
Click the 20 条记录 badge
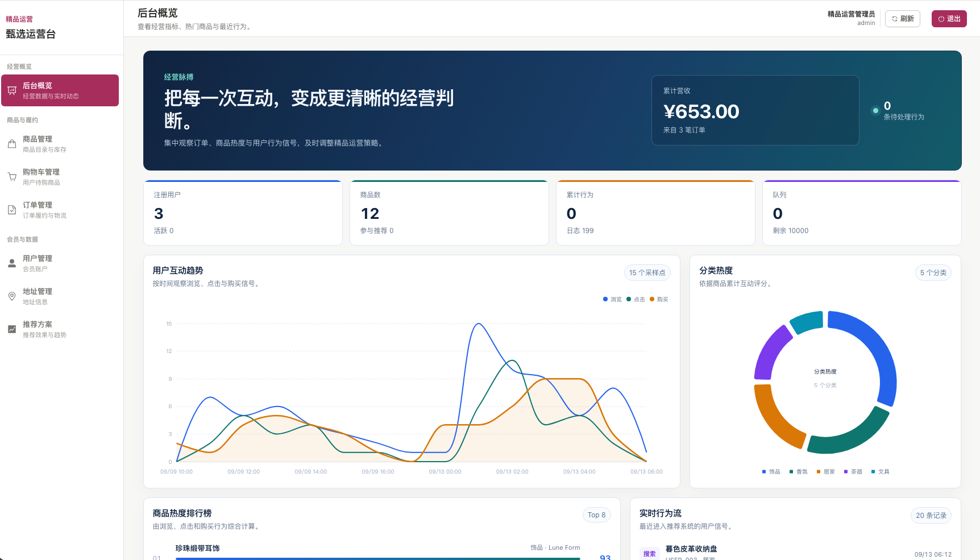click(x=931, y=516)
